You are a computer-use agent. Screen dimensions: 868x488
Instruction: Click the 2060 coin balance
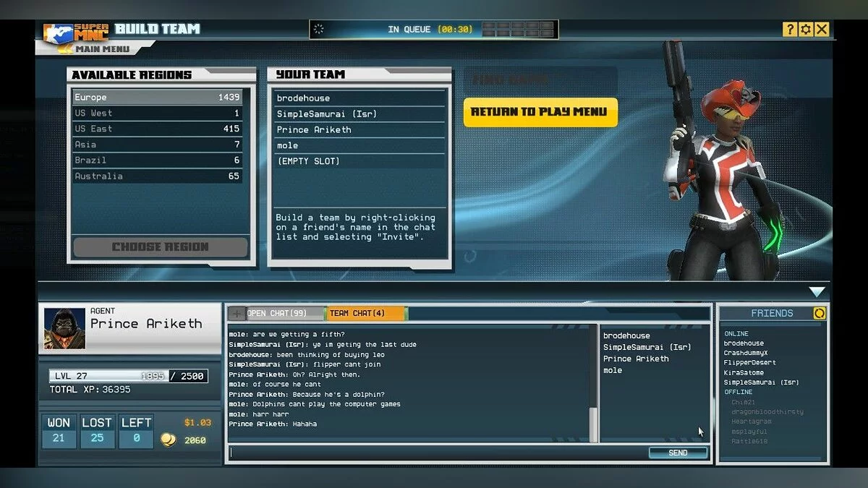click(195, 440)
